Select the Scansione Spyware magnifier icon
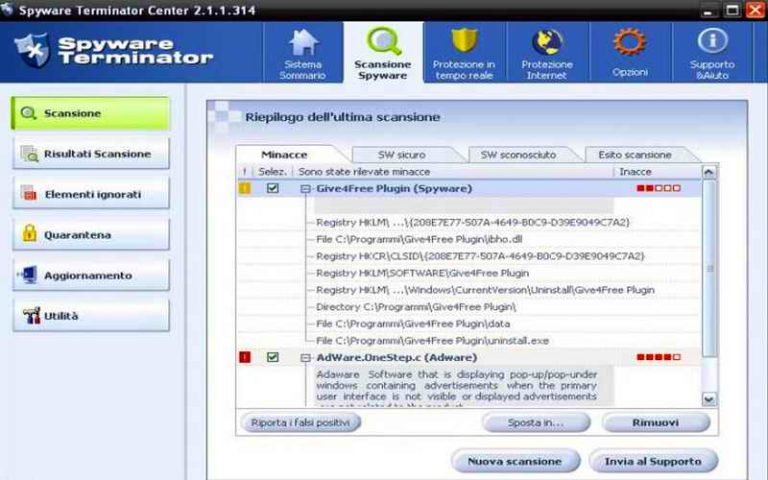Image resolution: width=768 pixels, height=480 pixels. coord(384,41)
